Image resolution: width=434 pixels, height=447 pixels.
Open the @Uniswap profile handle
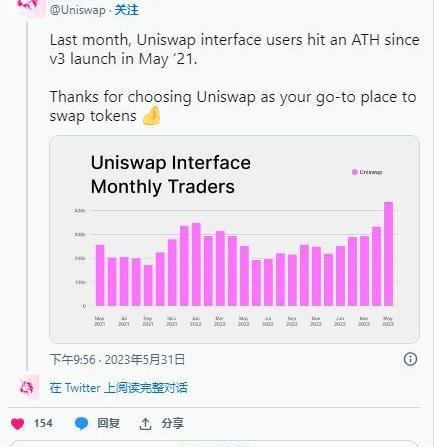click(77, 10)
